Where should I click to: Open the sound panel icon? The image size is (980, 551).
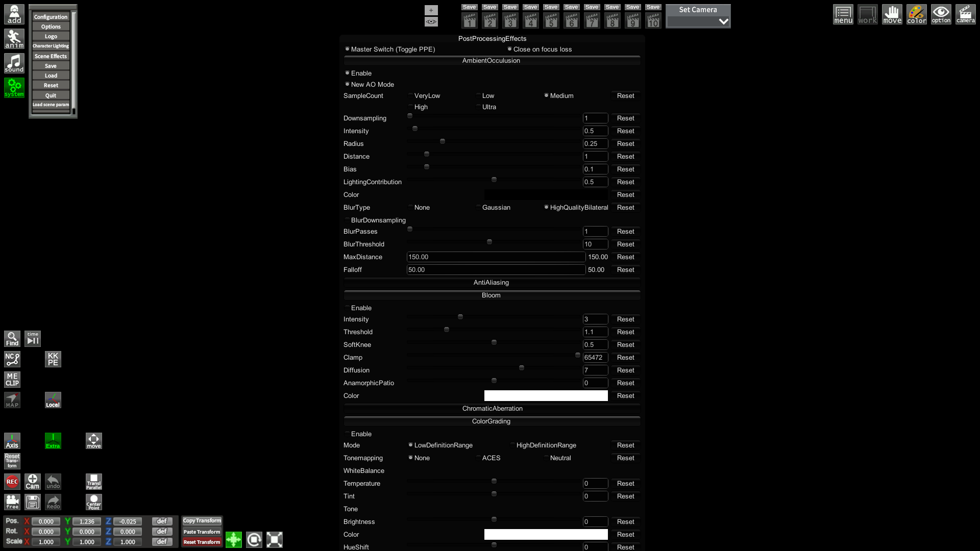(14, 63)
